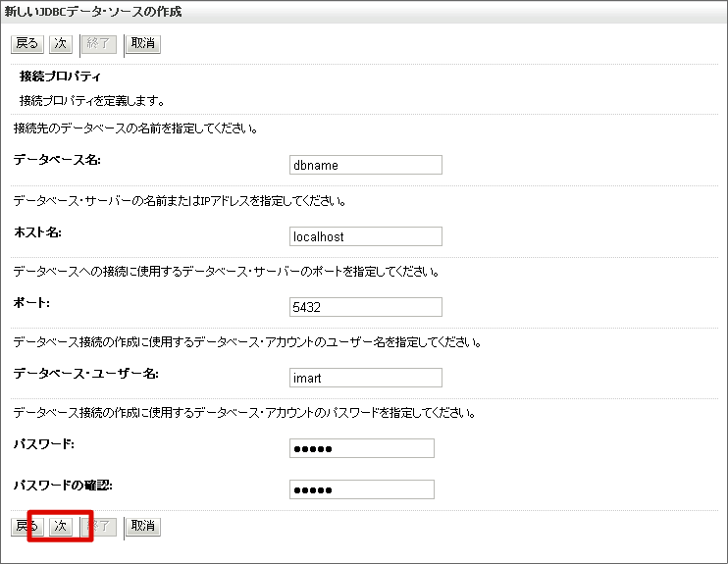728x564 pixels.
Task: Focus the データベース名 field containing dbname
Action: tap(366, 165)
